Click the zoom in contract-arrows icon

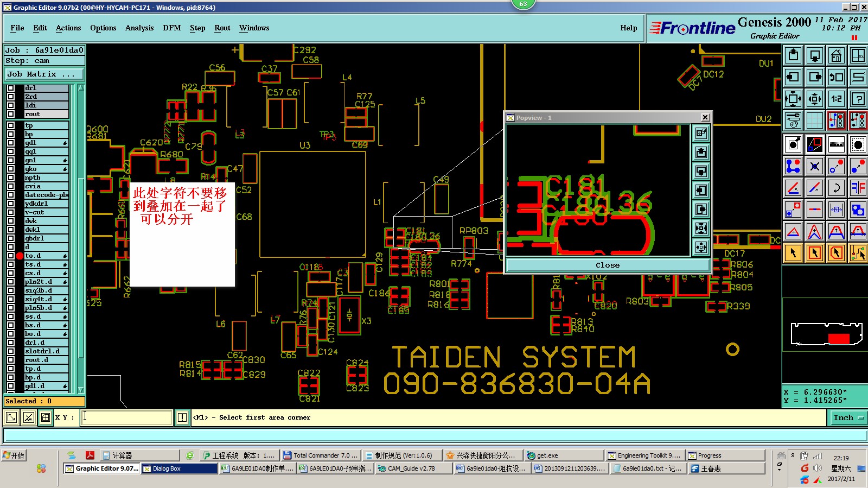coord(815,98)
